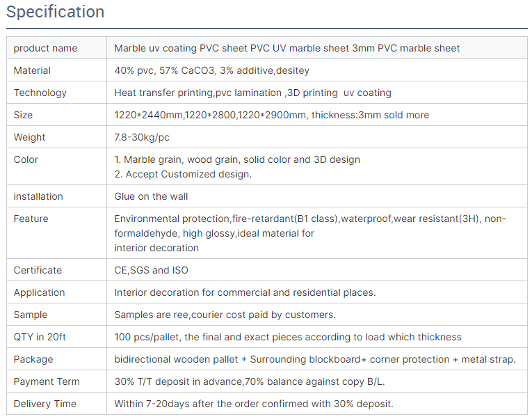Click the Feature row label
This screenshot has height=419, width=532.
(31, 219)
